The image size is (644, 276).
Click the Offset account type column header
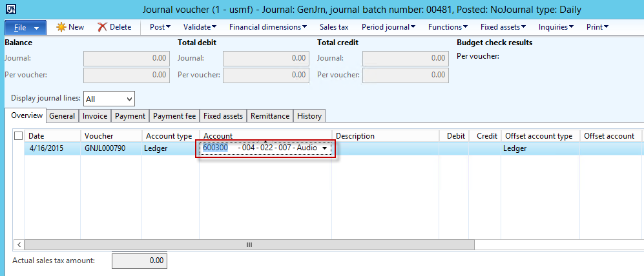click(541, 136)
